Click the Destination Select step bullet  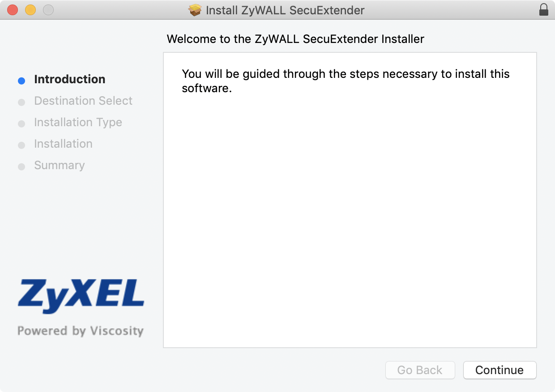(21, 102)
